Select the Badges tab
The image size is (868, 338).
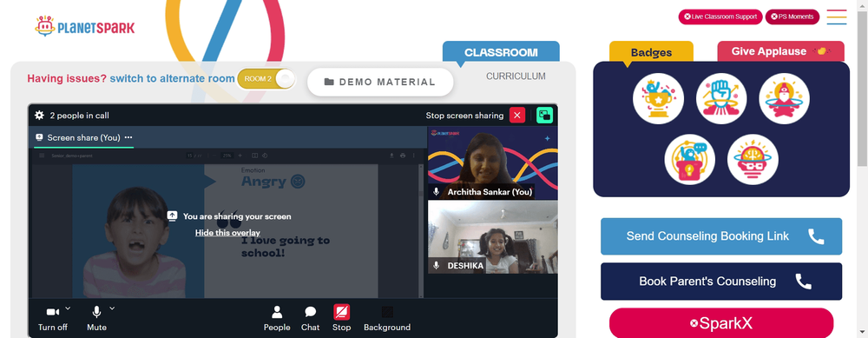[x=652, y=53]
